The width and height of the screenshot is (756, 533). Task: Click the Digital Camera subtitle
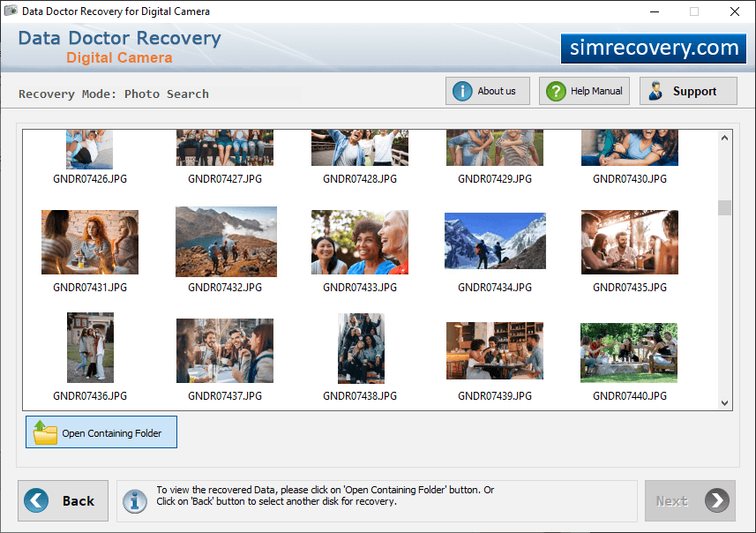tap(119, 58)
